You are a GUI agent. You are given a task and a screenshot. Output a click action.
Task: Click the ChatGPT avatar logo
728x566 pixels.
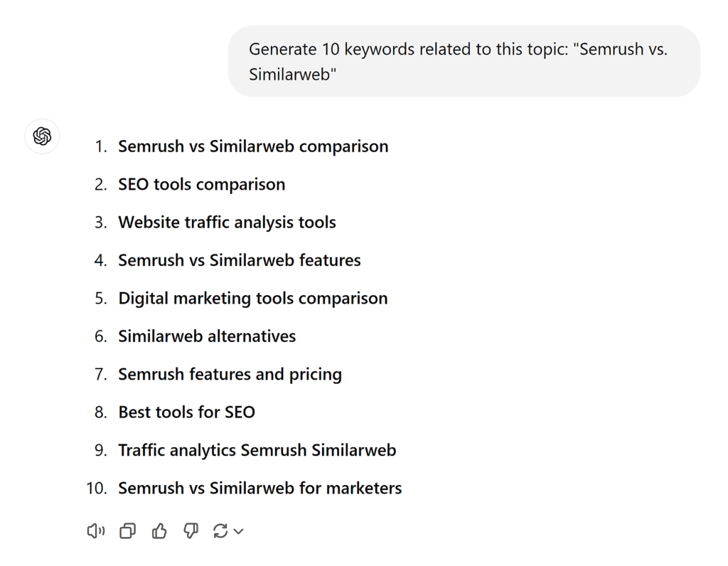(x=42, y=137)
